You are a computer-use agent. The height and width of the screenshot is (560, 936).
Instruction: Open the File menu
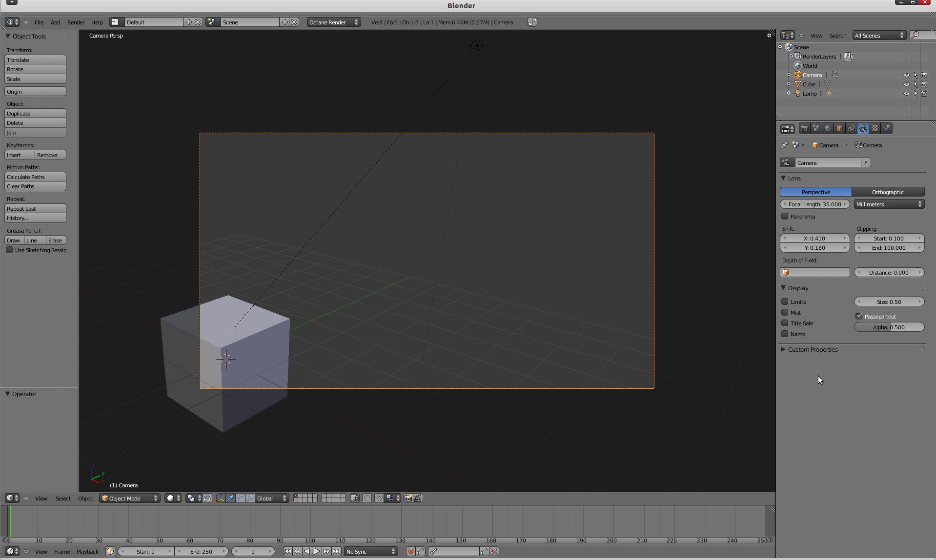point(39,22)
